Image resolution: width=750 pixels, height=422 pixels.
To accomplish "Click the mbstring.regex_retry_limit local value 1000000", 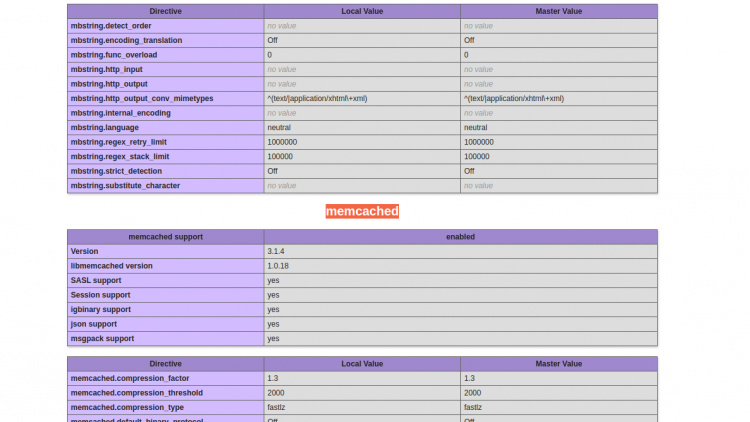I will click(x=282, y=142).
